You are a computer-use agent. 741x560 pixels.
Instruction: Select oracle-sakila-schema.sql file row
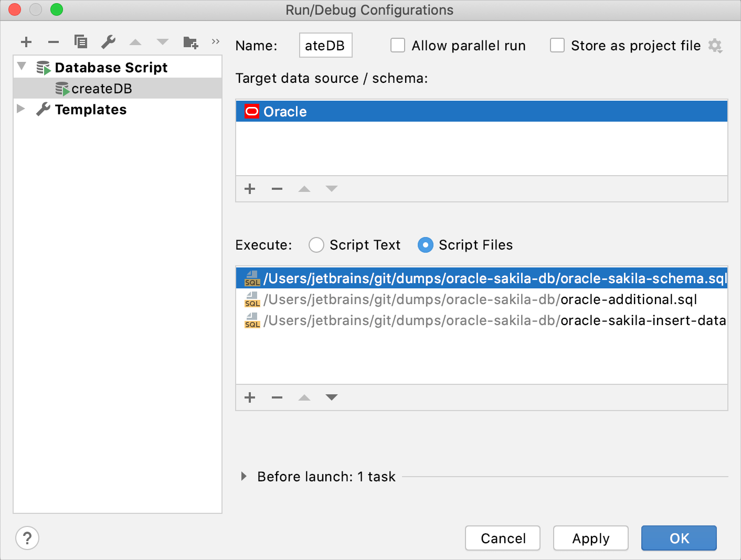click(x=482, y=278)
